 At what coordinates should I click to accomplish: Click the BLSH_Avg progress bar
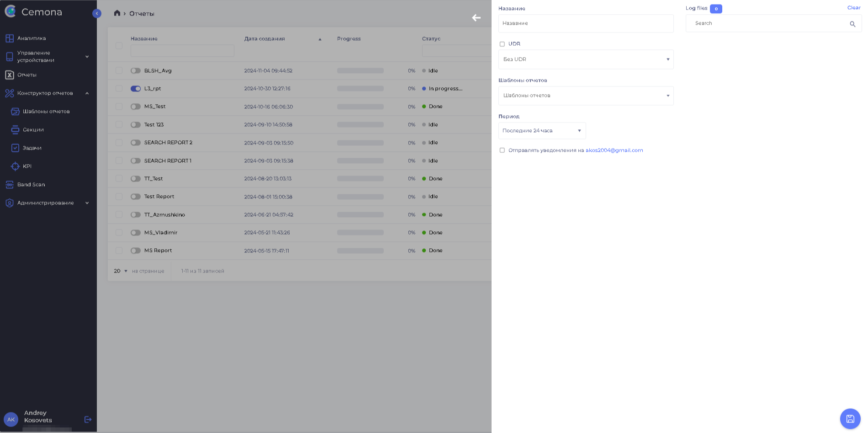(x=360, y=71)
